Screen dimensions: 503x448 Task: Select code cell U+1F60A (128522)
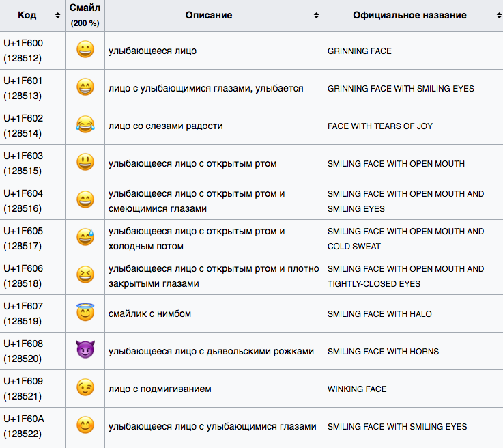coord(32,426)
